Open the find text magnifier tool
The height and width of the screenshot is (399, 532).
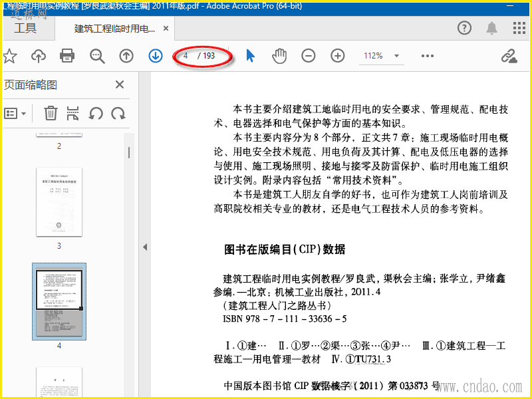coord(97,56)
